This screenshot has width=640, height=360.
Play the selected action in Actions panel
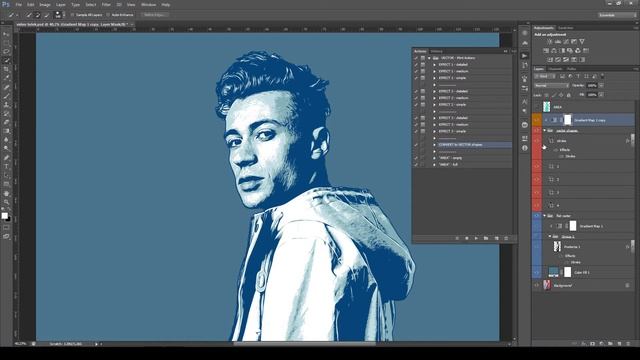[x=476, y=238]
